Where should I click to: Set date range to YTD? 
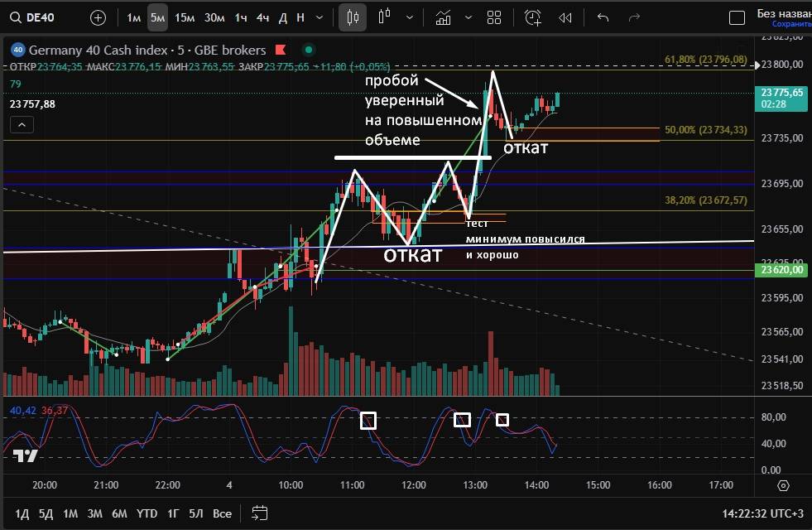pyautogui.click(x=147, y=513)
